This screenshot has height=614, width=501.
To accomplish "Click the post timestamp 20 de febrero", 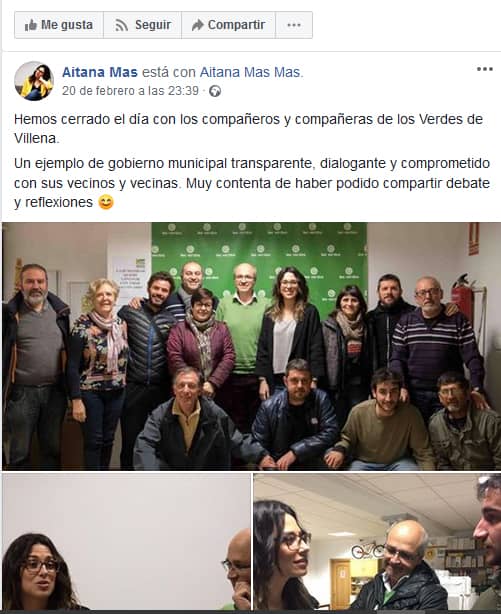I will tap(130, 91).
